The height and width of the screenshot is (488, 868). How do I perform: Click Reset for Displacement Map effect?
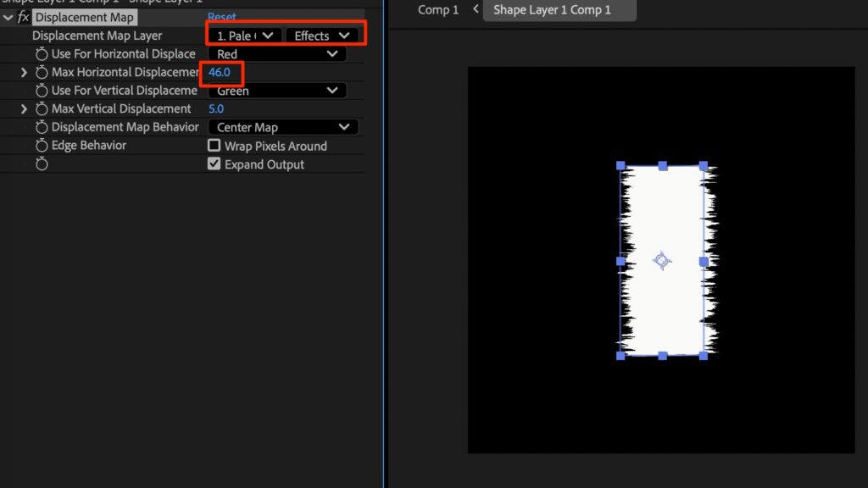point(222,17)
